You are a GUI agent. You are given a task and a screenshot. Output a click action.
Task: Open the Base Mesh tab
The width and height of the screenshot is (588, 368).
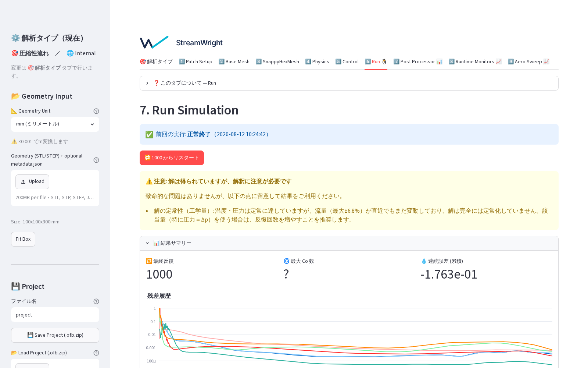click(x=234, y=62)
